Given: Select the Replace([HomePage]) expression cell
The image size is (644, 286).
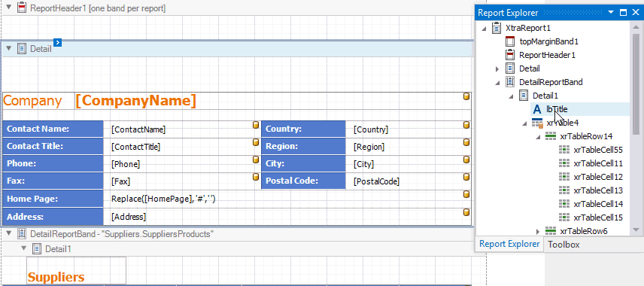Looking at the screenshot, I should pyautogui.click(x=287, y=199).
